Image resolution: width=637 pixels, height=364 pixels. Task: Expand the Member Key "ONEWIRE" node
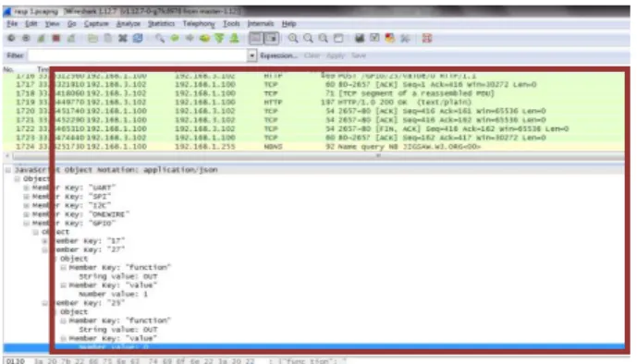coord(27,214)
